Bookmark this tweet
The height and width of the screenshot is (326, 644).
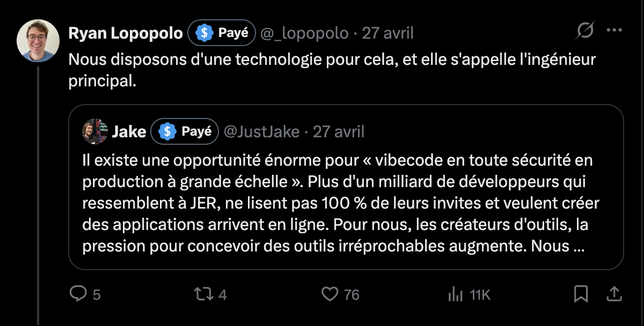point(581,294)
